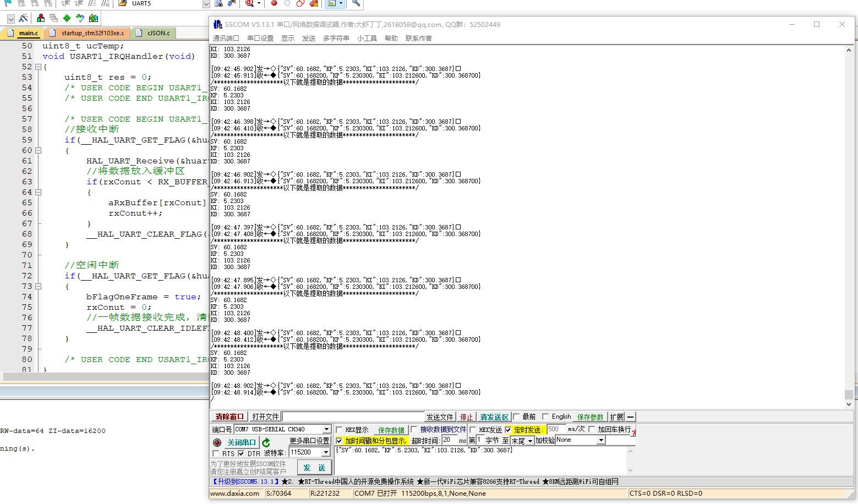Open the COM7 USB-SERIAL port dropdown
The image size is (858, 504).
coord(326,429)
